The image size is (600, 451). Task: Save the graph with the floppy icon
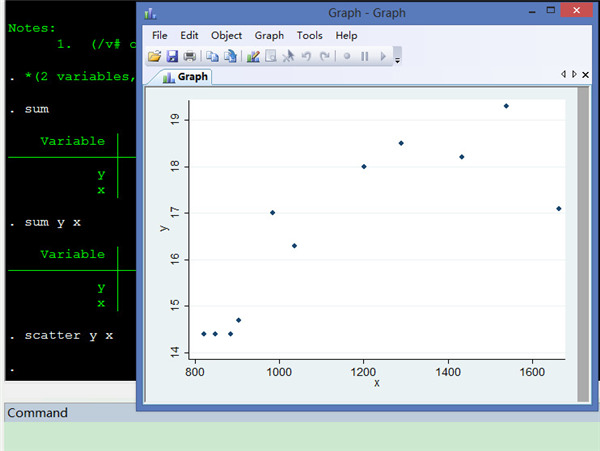tap(172, 56)
